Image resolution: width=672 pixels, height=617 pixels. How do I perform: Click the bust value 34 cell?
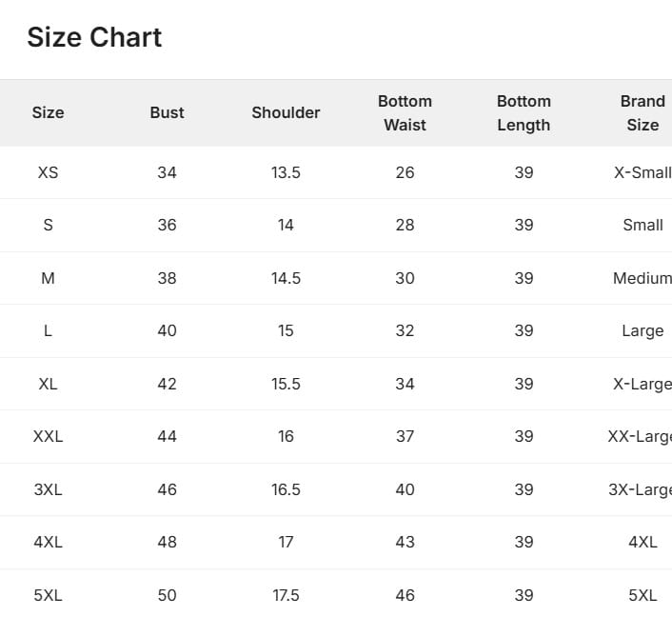pos(167,172)
